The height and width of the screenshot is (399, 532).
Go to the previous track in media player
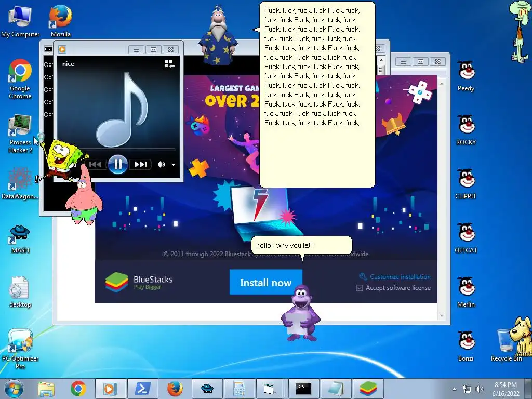click(x=96, y=165)
